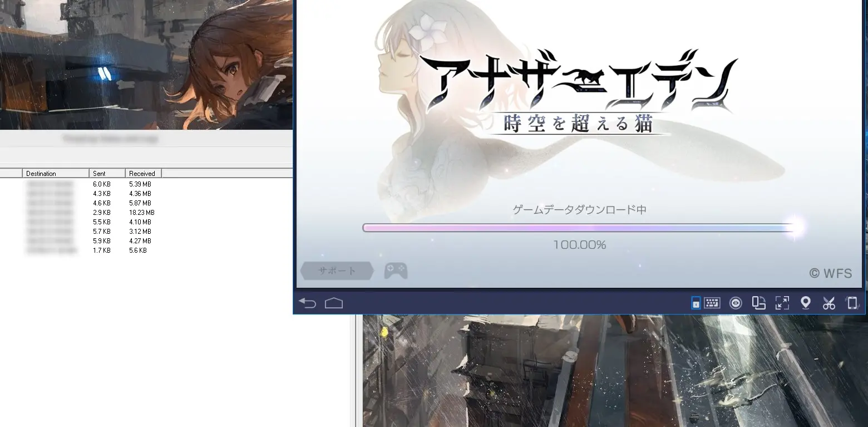Select the 6.0 KB sent cell
Screen dimensions: 868x427
click(102, 184)
